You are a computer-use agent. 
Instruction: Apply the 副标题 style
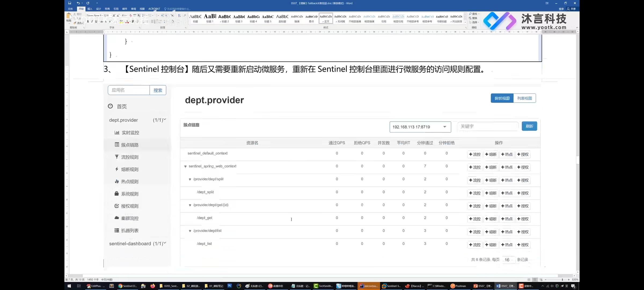point(282,18)
